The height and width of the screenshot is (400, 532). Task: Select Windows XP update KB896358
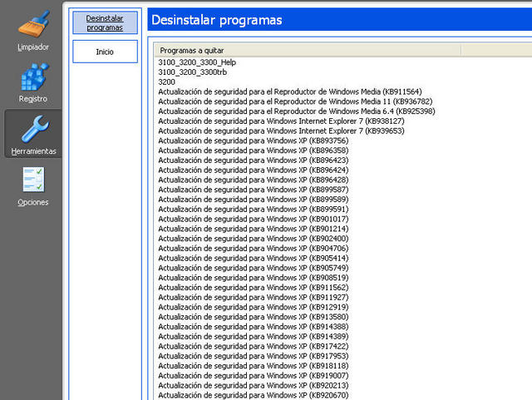[254, 151]
